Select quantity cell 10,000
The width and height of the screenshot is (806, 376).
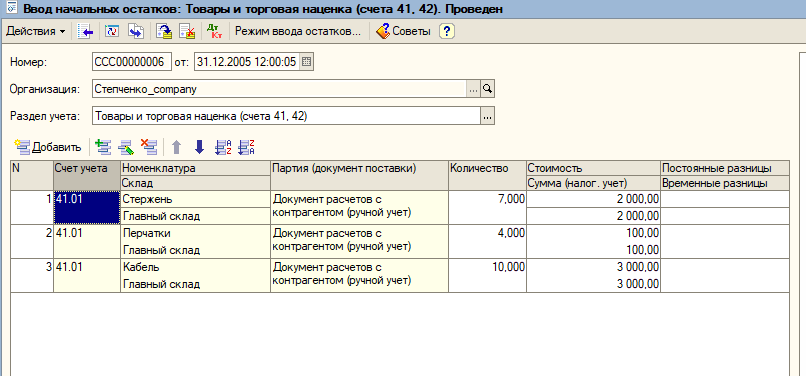pyautogui.click(x=487, y=276)
